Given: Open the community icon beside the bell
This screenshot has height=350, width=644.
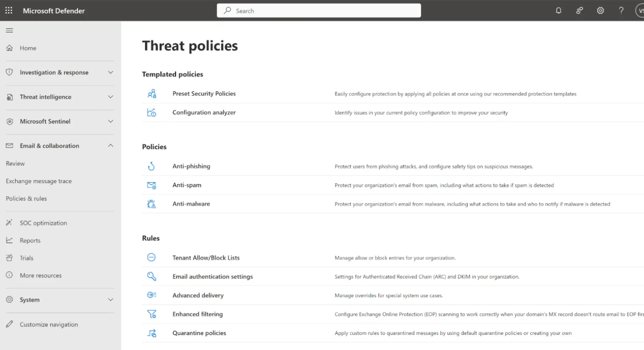Looking at the screenshot, I should pyautogui.click(x=579, y=11).
